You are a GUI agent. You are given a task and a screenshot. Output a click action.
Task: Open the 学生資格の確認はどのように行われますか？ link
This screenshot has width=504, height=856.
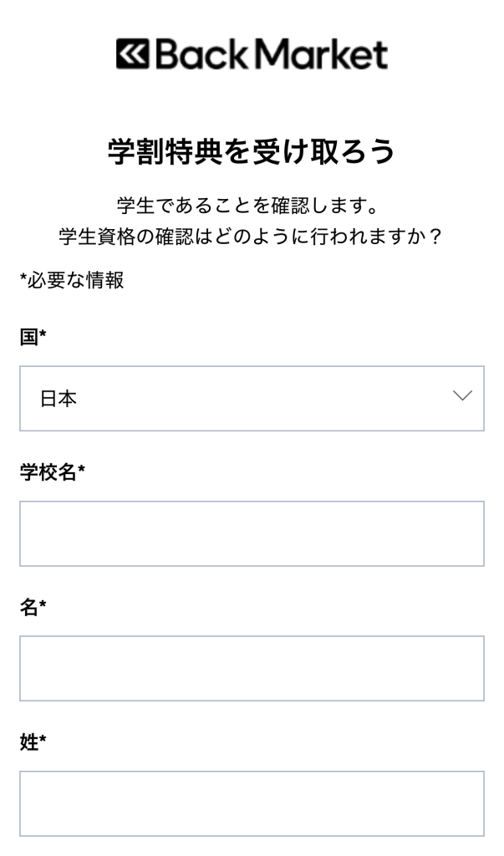251,237
